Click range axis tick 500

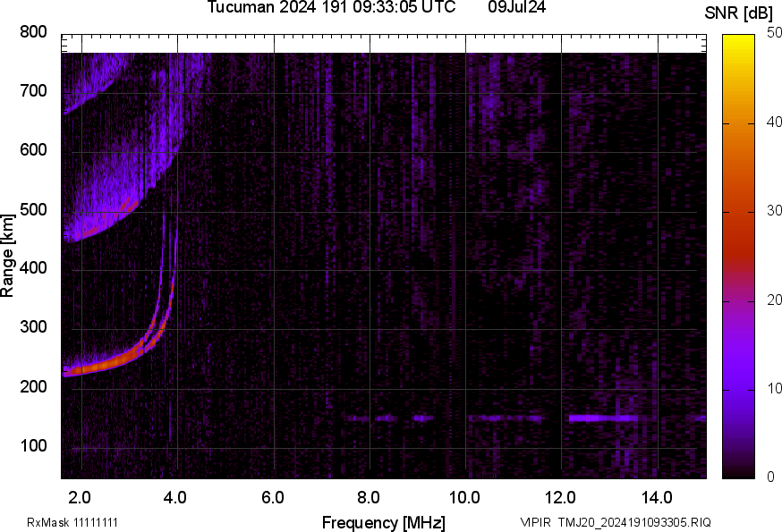coord(33,209)
